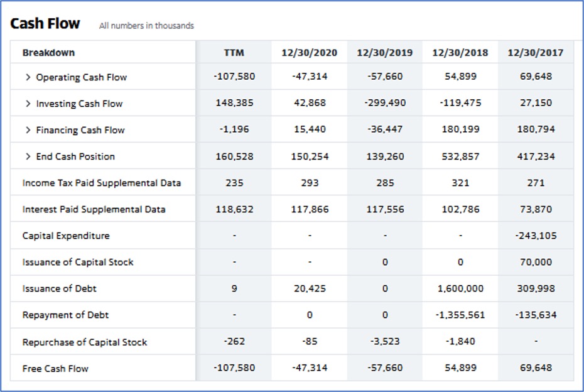The height and width of the screenshot is (392, 584).
Task: Click the Income Tax Paid Supplemental Data label
Action: [101, 183]
